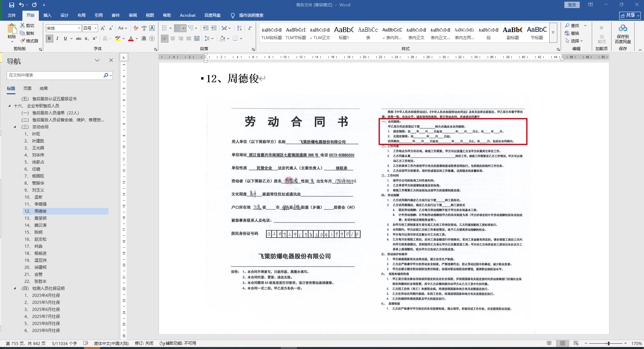The width and height of the screenshot is (644, 349).
Task: Open the font name dropdown (宋体)
Action: 79,28
